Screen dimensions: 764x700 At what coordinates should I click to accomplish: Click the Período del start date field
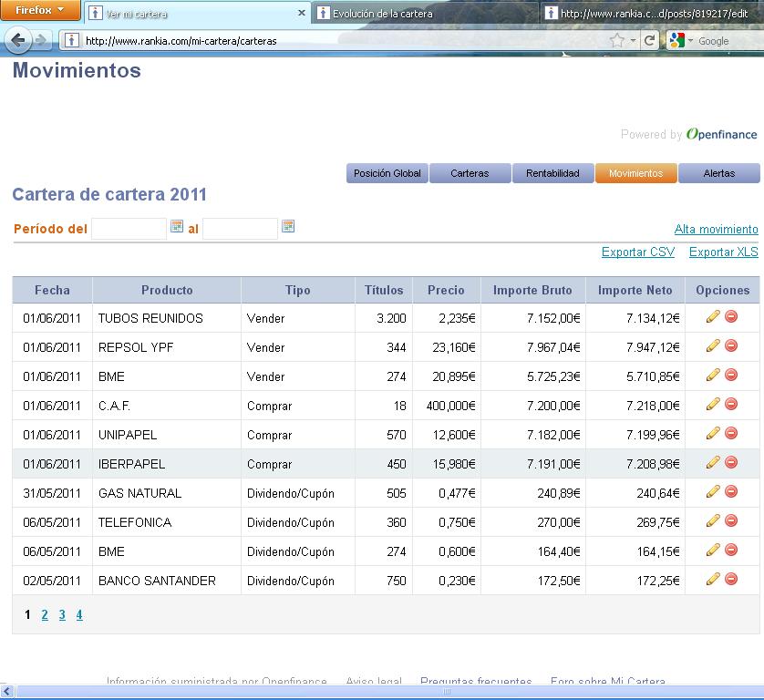pos(129,229)
